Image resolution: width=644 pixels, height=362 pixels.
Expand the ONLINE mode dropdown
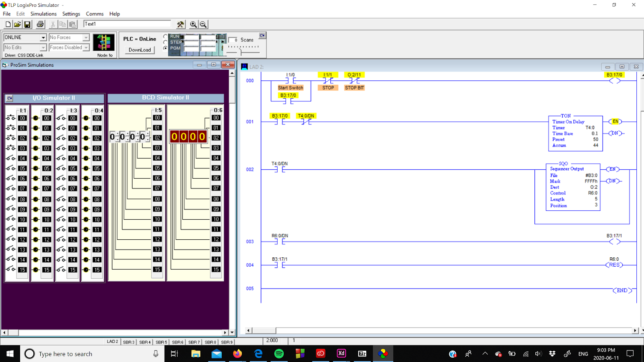click(x=43, y=38)
